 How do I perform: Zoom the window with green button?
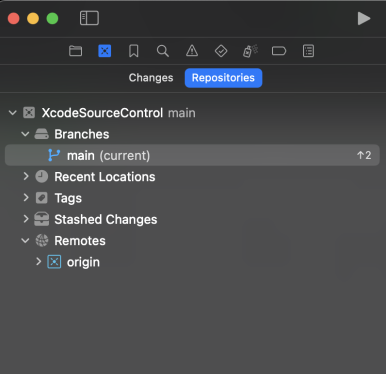(52, 18)
